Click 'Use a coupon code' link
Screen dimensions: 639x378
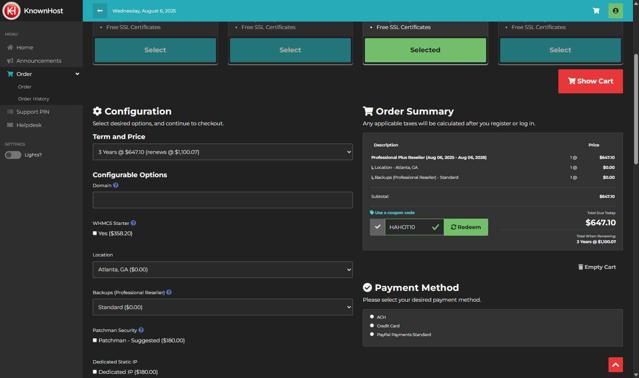point(394,213)
